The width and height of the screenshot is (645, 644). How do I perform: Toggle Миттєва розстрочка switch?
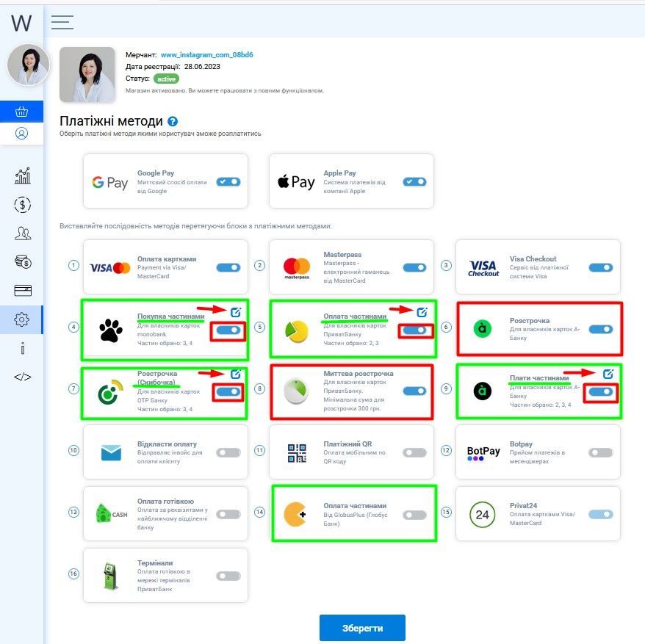click(x=414, y=391)
